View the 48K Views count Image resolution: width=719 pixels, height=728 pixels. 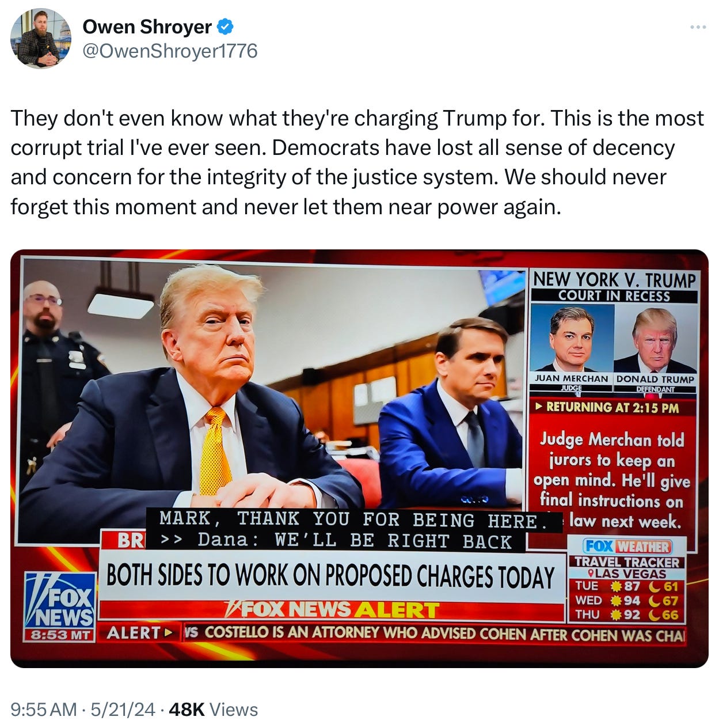click(214, 709)
